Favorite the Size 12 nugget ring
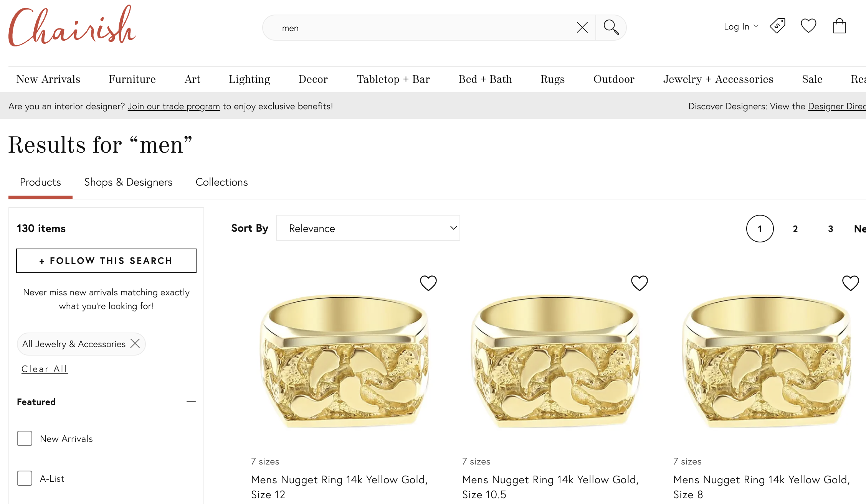Screen dimensions: 866x504 pyautogui.click(x=428, y=283)
